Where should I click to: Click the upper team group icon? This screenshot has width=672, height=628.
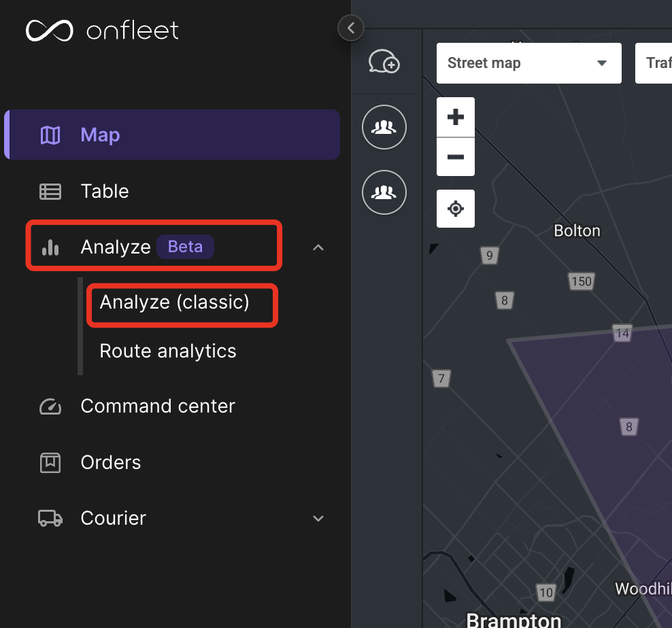[384, 127]
